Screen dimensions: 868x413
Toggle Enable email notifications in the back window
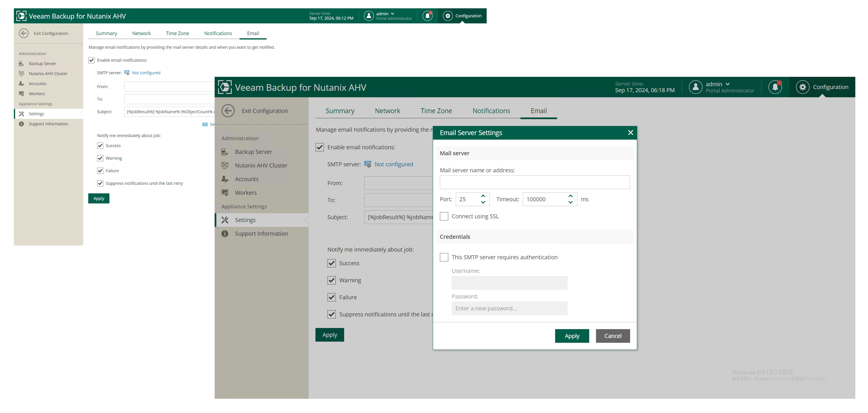tap(91, 60)
